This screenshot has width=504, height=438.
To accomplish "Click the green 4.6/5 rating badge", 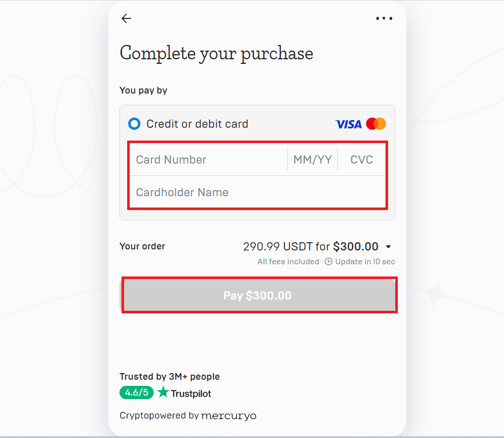I will (x=136, y=393).
